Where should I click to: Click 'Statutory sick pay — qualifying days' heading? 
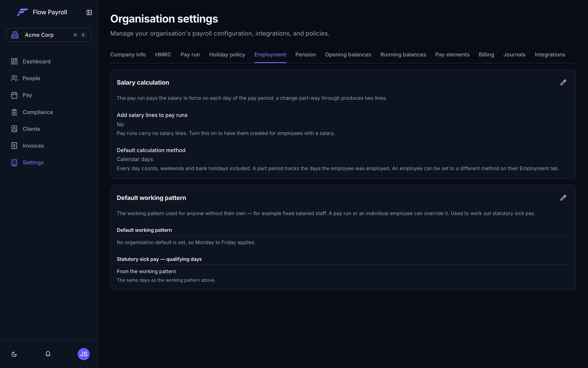[x=159, y=259]
